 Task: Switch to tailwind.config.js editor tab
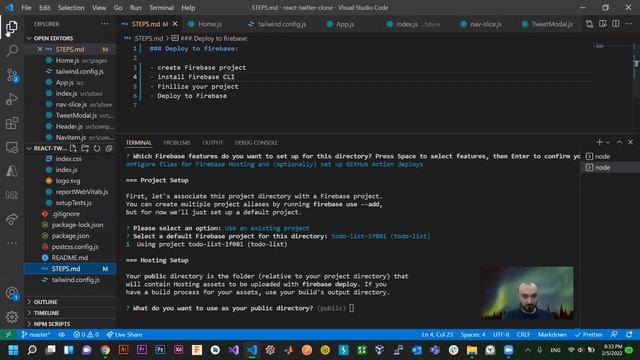tap(282, 24)
